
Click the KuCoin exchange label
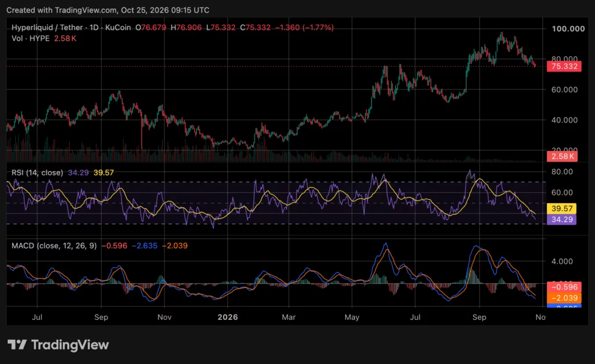118,28
